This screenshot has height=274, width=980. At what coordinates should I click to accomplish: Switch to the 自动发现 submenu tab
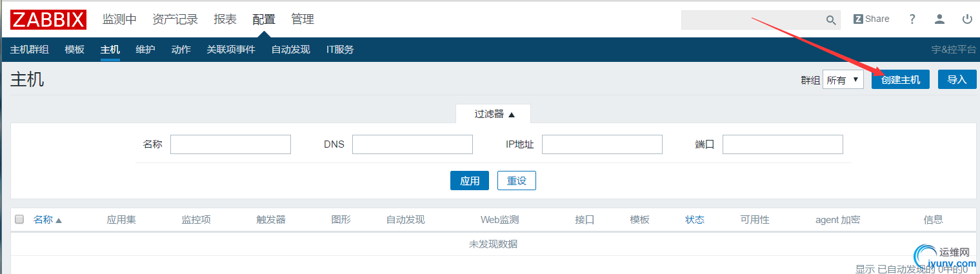290,50
